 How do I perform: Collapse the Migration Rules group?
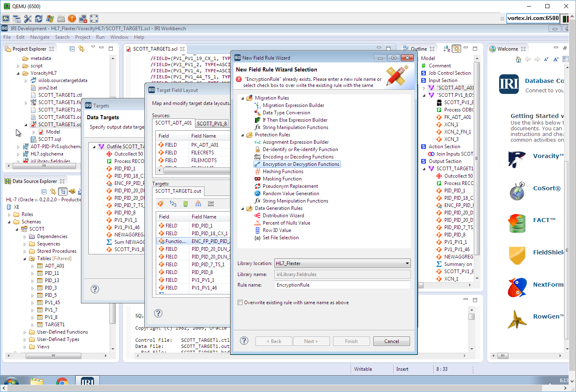(x=242, y=98)
